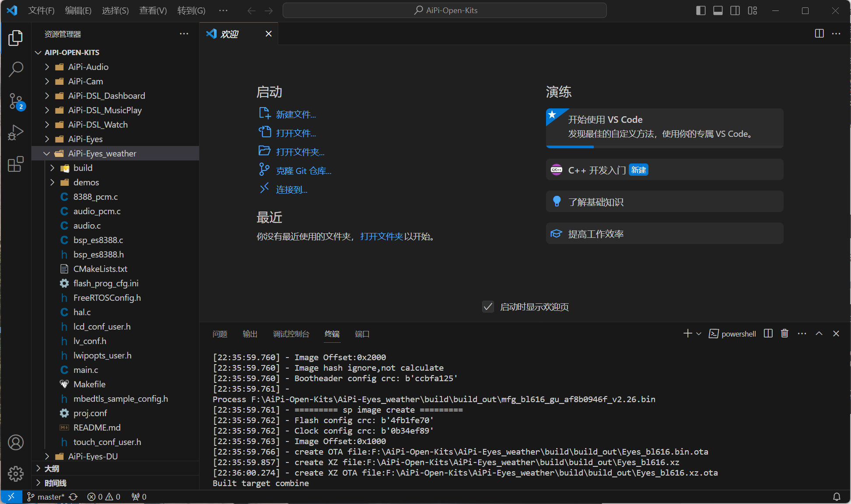Toggle 启动时显示欢迎页 checkbox
Image resolution: width=851 pixels, height=504 pixels.
coord(488,307)
